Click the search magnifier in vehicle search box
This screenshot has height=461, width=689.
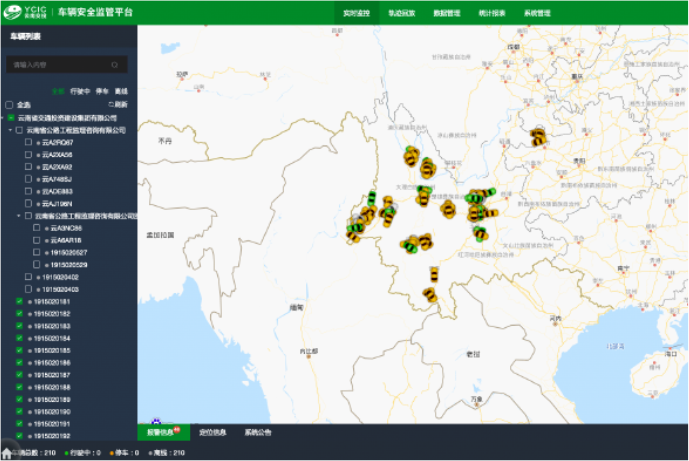(x=115, y=65)
